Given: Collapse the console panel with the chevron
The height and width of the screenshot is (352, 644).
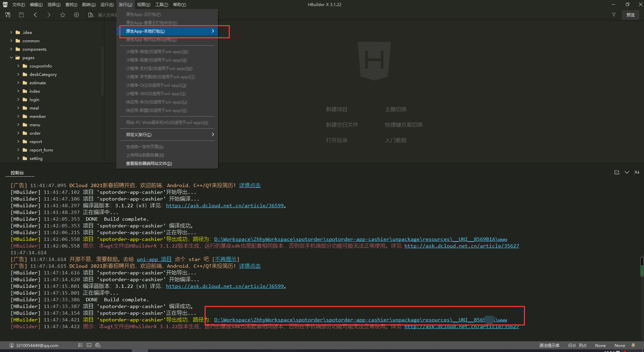Looking at the screenshot, I should (x=627, y=172).
